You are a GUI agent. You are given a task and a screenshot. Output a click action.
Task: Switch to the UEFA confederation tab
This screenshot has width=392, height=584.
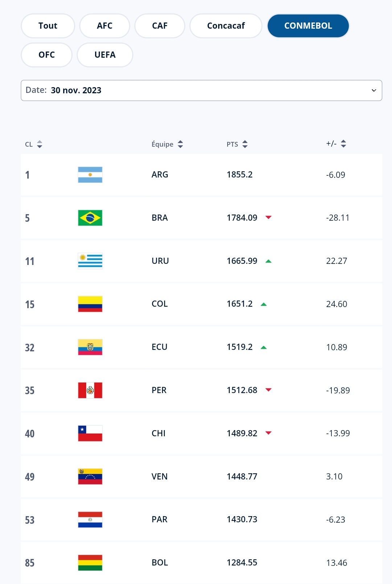[x=105, y=55]
